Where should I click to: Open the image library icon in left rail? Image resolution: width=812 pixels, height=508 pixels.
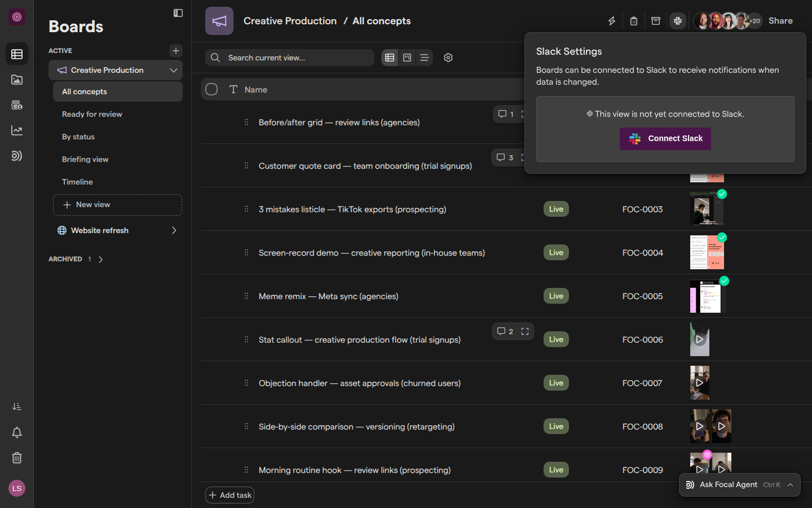tap(17, 80)
